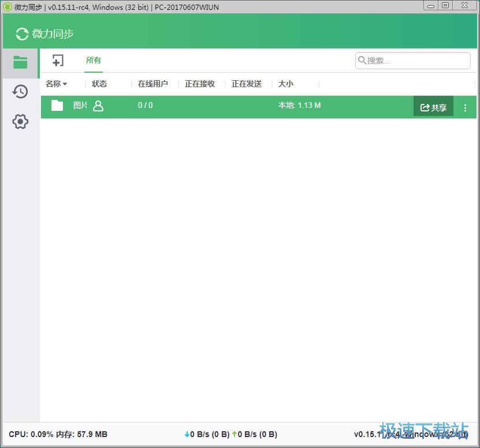
Task: Share the 图片 folder using 共享
Action: [433, 107]
